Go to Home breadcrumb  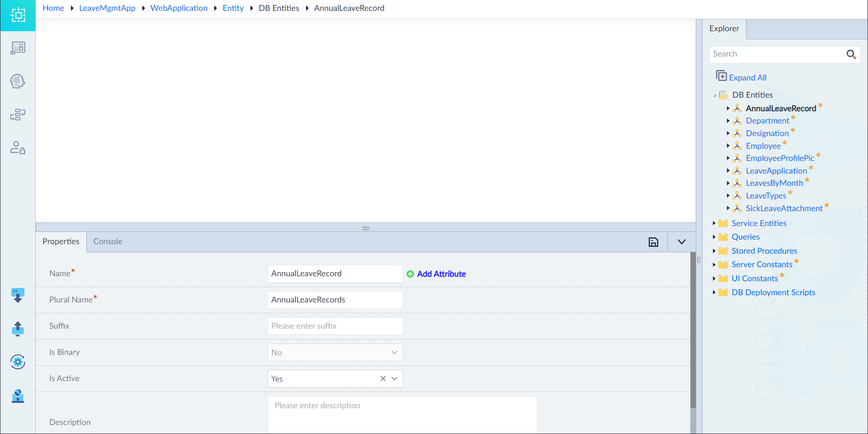point(53,8)
